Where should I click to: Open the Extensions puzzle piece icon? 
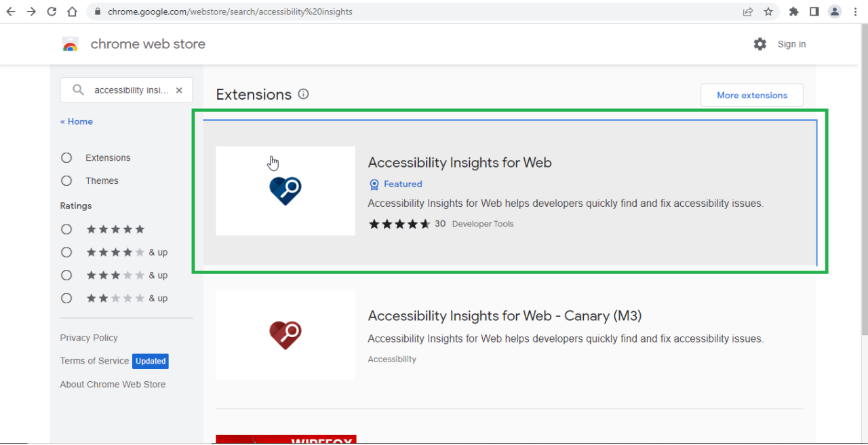coord(794,12)
